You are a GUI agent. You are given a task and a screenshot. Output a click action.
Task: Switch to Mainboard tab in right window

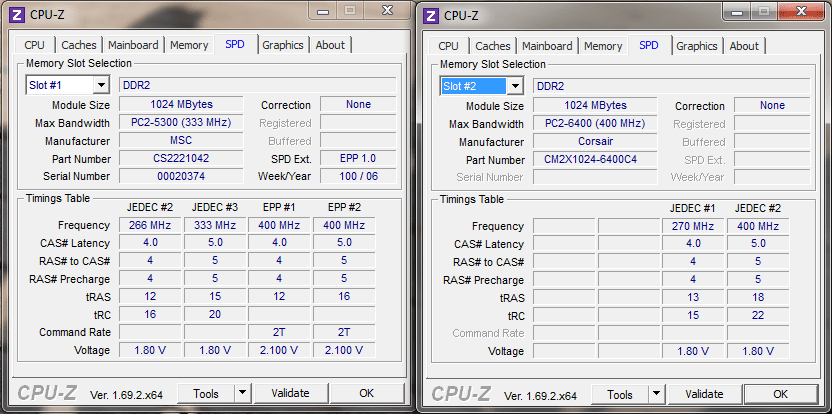click(547, 46)
